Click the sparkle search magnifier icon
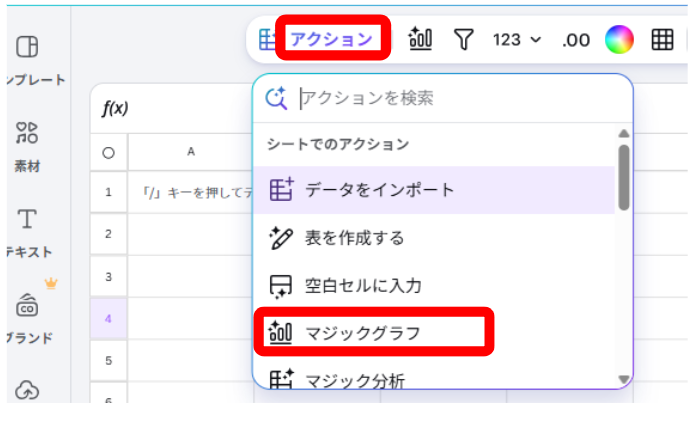The image size is (693, 434). click(276, 98)
